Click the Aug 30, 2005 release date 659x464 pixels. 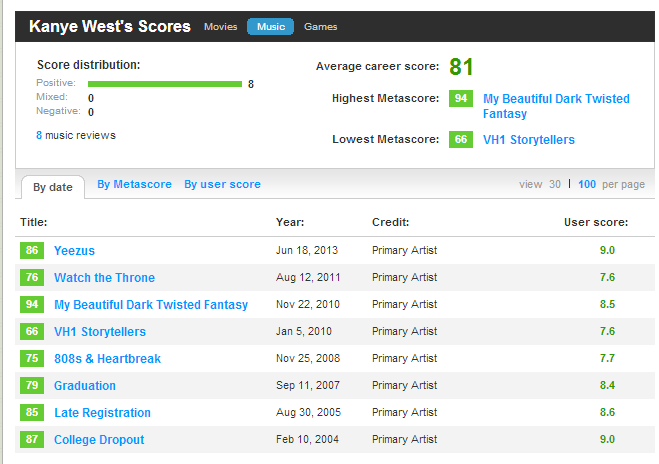308,412
